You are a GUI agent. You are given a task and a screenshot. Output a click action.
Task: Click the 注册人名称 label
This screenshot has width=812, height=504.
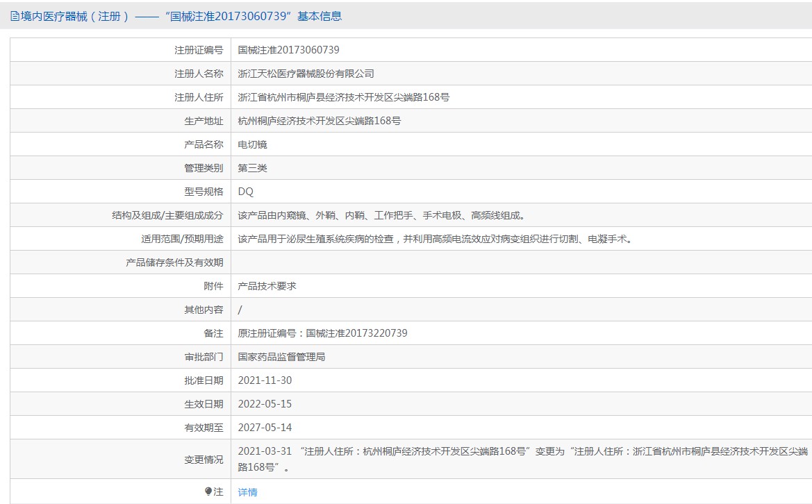pos(199,74)
